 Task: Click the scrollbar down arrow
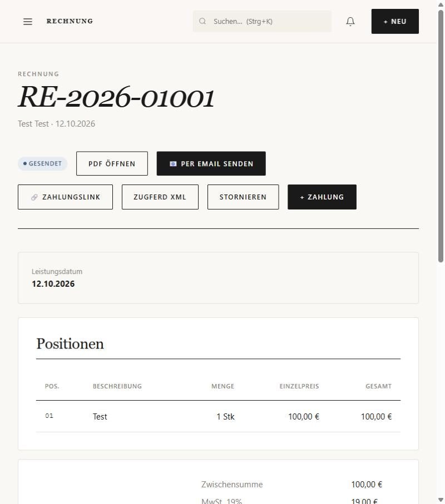(441, 500)
